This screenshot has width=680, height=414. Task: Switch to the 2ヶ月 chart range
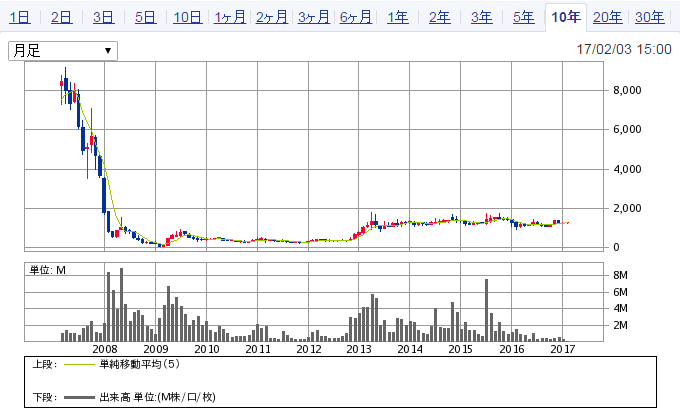[x=272, y=17]
